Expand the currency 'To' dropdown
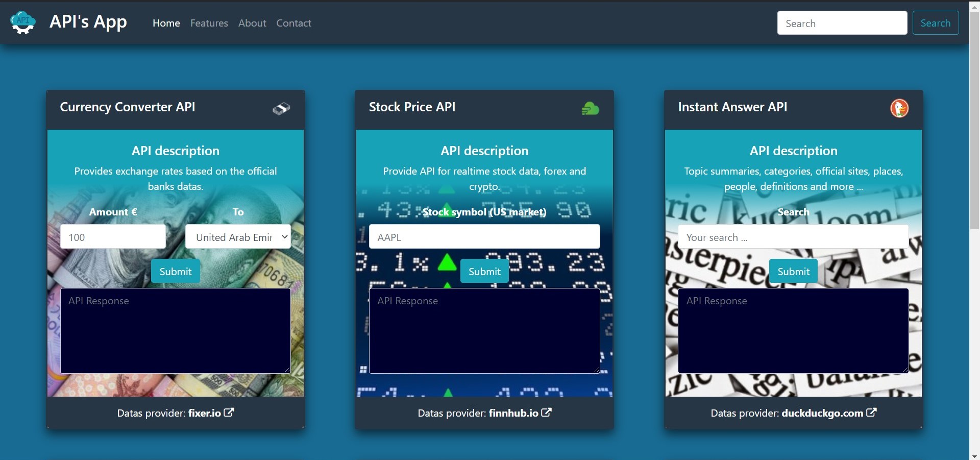 (238, 237)
